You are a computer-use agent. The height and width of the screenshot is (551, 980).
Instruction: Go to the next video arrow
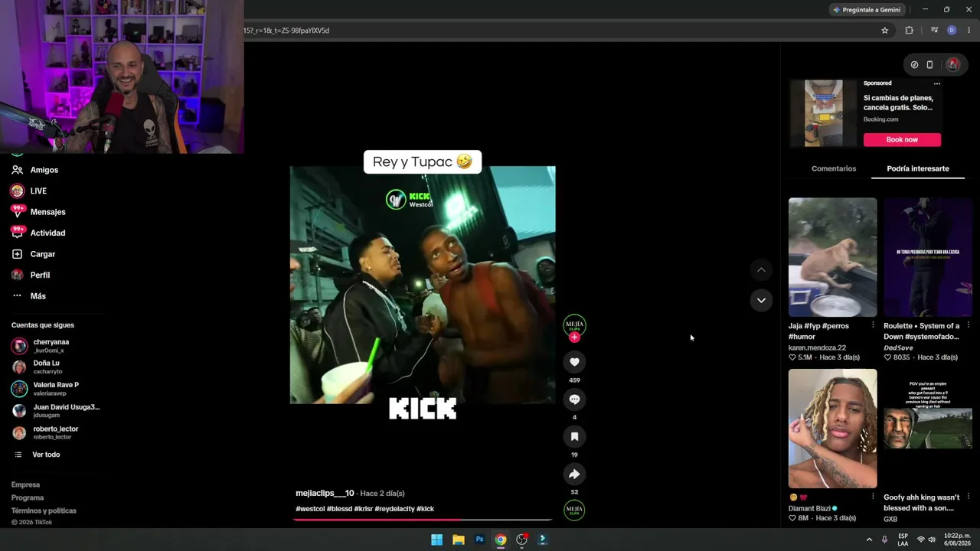point(761,300)
